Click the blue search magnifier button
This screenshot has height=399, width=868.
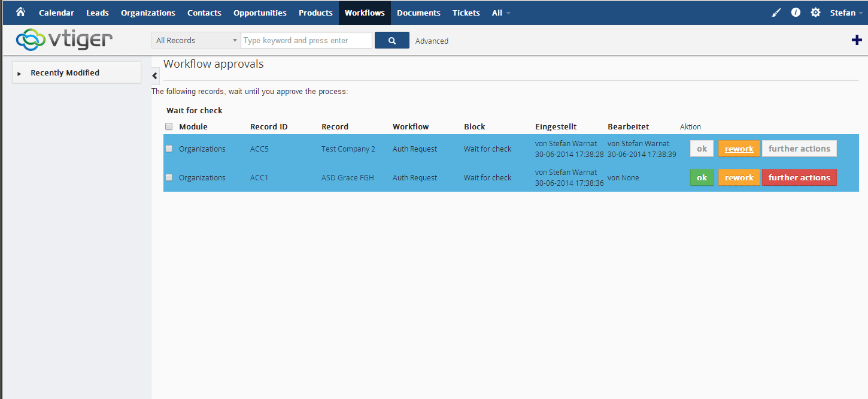tap(391, 41)
